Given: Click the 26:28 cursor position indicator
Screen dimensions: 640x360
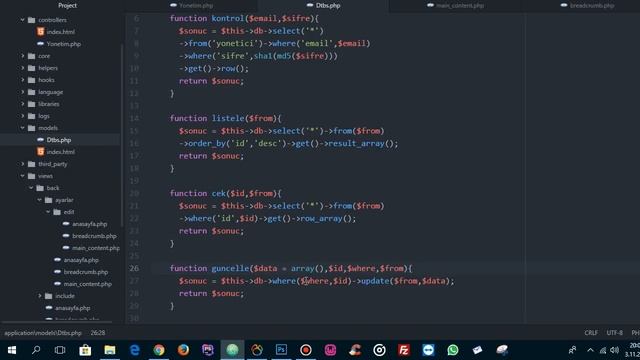Looking at the screenshot, I should 98,333.
